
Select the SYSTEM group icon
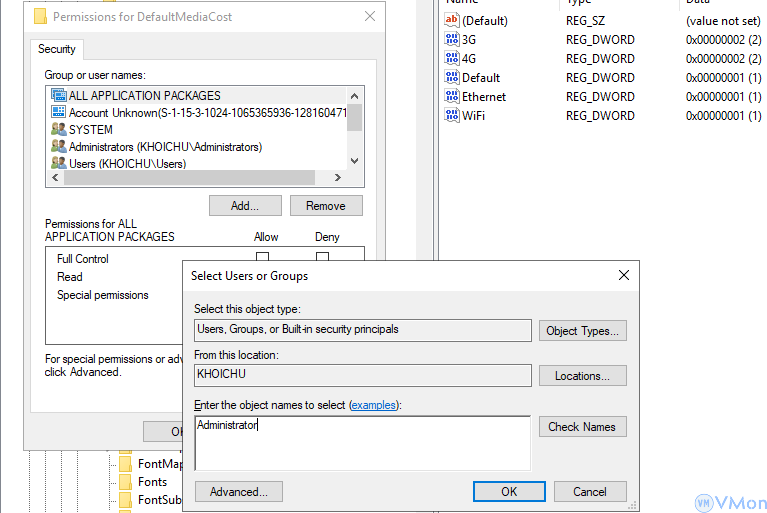point(58,130)
